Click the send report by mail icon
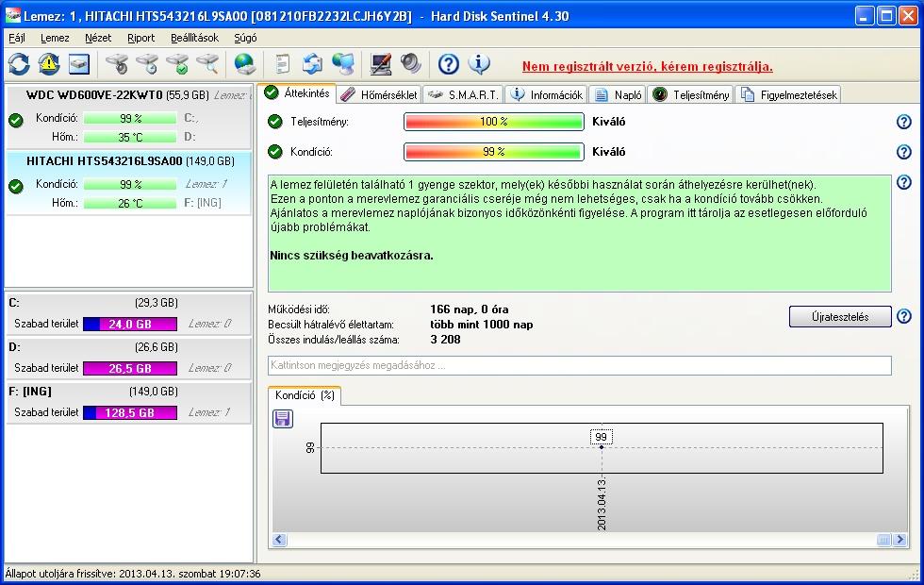Image resolution: width=924 pixels, height=585 pixels. [x=312, y=64]
